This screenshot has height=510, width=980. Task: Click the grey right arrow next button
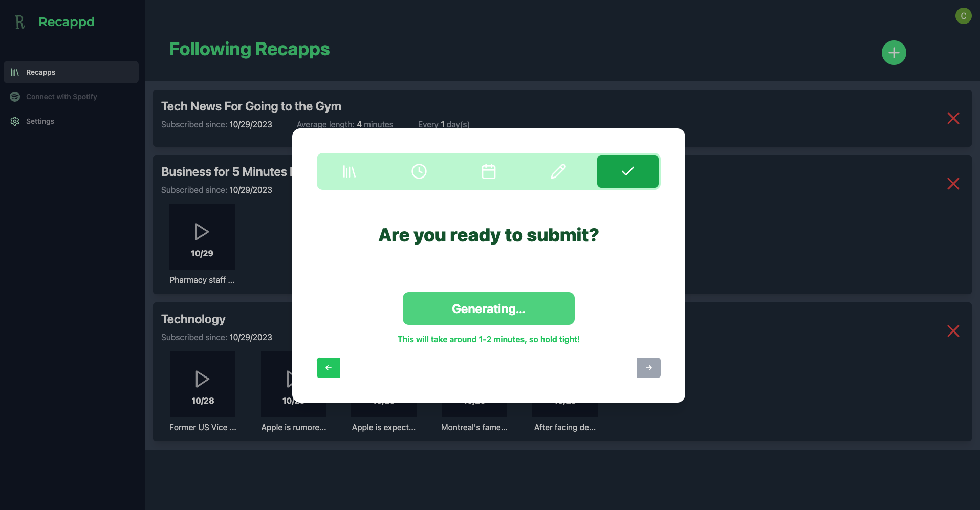(649, 368)
